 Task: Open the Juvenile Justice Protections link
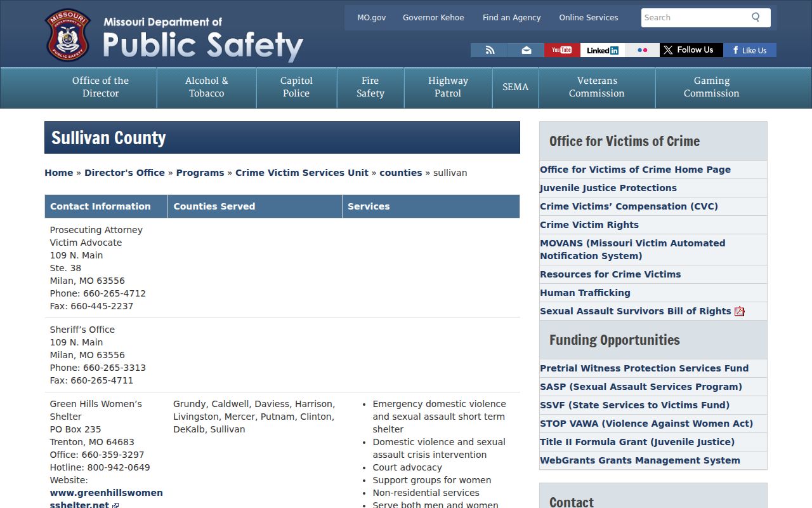[x=608, y=188]
